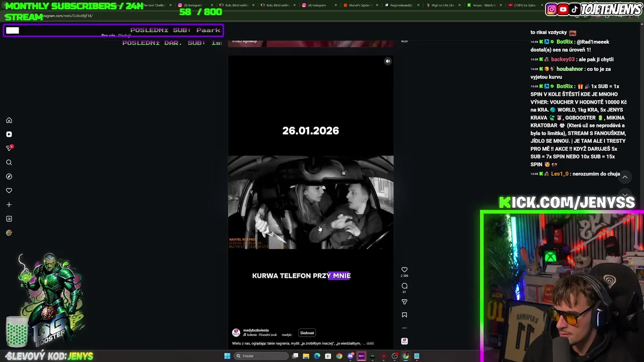The width and height of the screenshot is (644, 362).
Task: Open Microsoft Store from the taskbar
Action: [328, 356]
